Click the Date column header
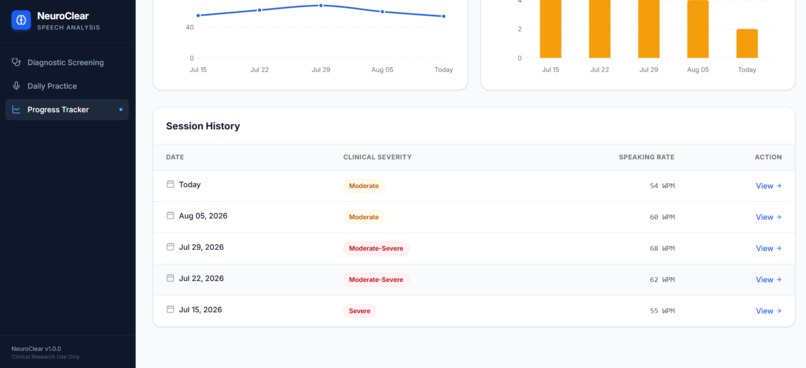The height and width of the screenshot is (368, 806). coord(175,157)
